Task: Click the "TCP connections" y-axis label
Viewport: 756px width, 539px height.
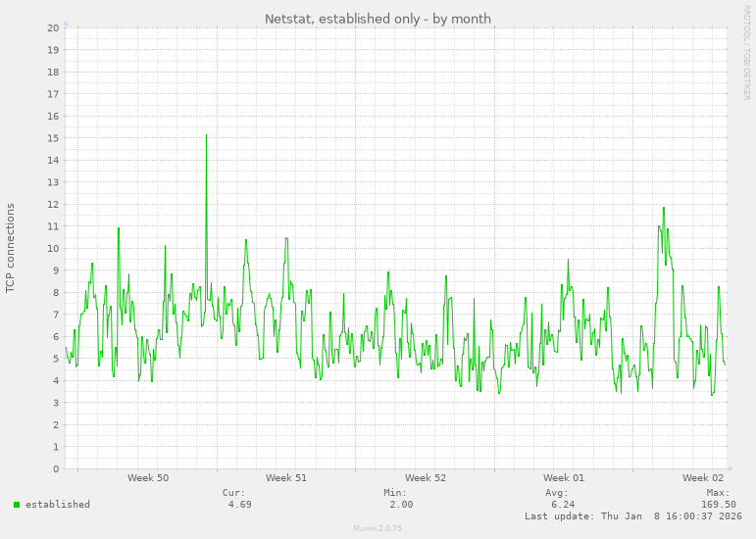Action: pos(11,248)
